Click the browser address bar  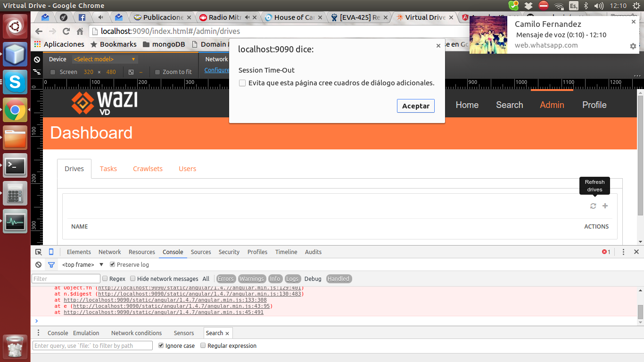[x=278, y=32]
